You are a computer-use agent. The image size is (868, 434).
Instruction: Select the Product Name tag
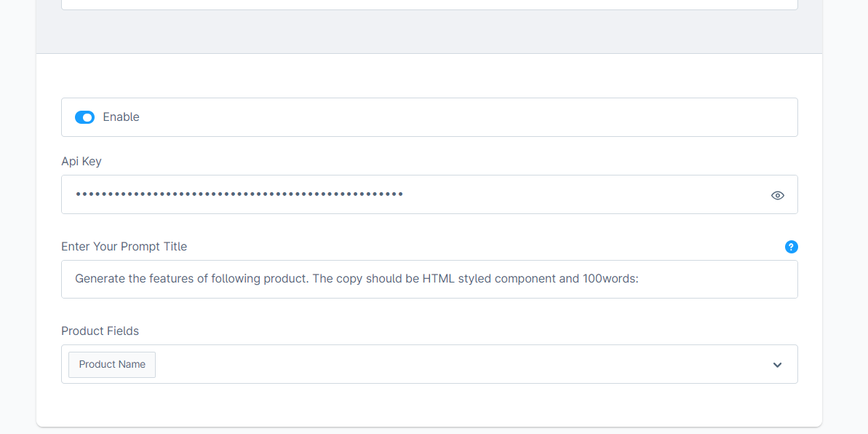[112, 364]
